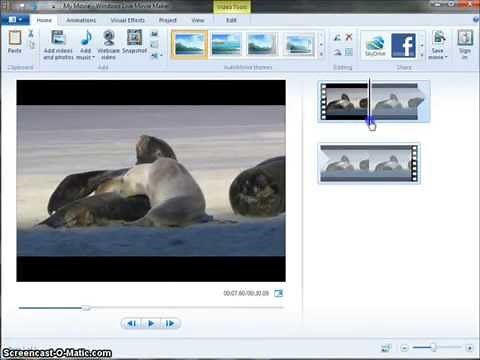Click Add videos and photos
Screen dimensions: 480x360
[x=58, y=45]
